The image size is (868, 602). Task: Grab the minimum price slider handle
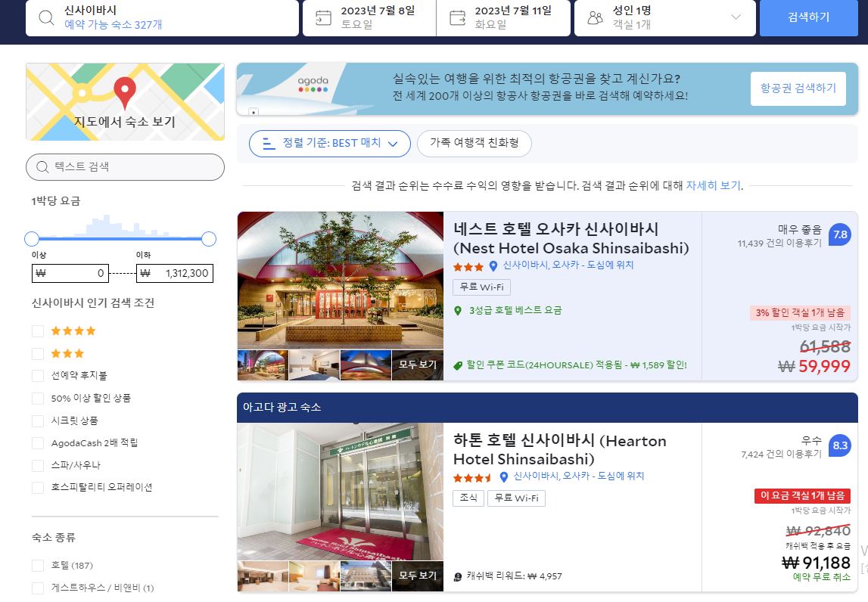tap(32, 239)
